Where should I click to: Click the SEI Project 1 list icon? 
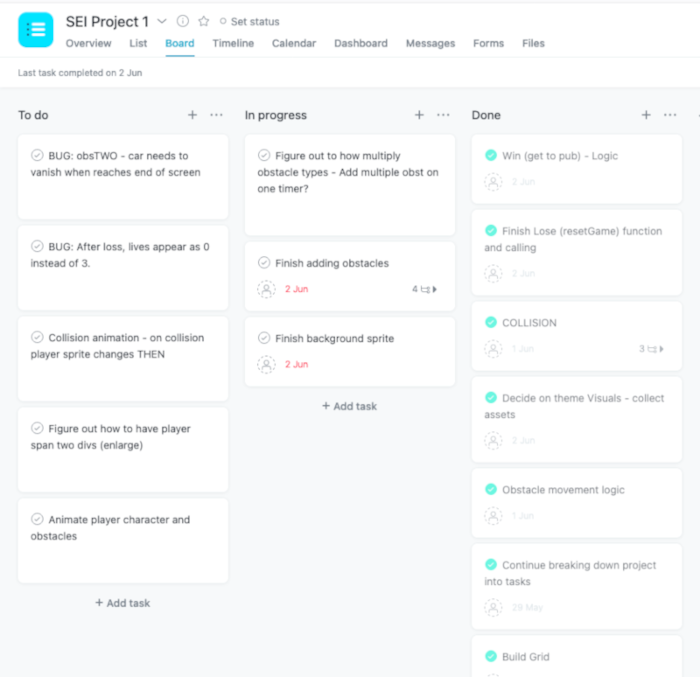click(x=36, y=30)
